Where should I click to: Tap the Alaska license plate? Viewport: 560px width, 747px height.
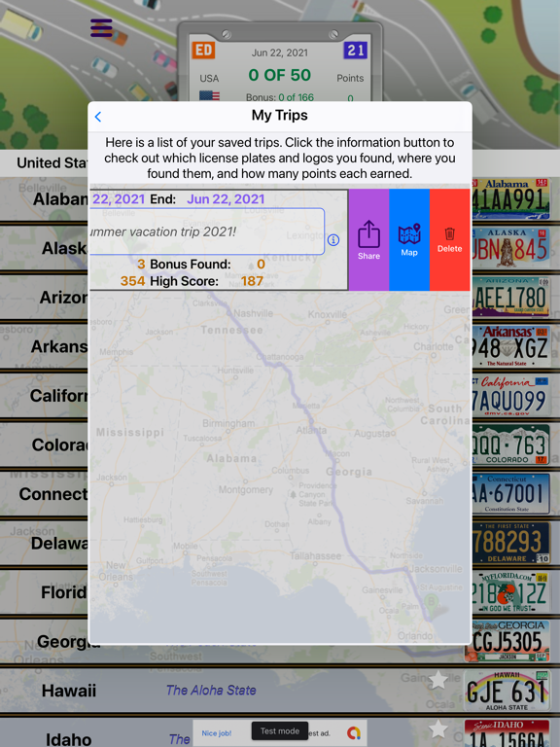click(x=510, y=248)
